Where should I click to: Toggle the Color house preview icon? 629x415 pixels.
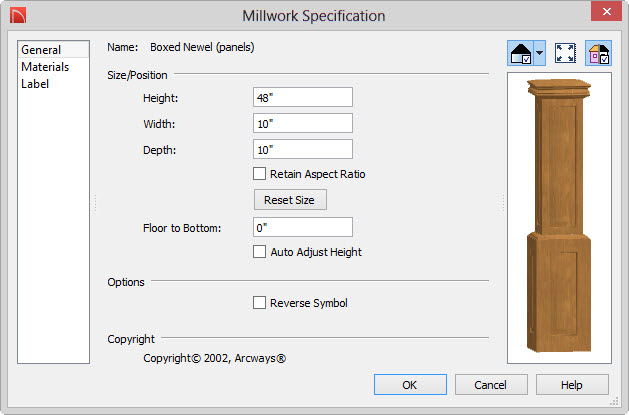(x=599, y=53)
